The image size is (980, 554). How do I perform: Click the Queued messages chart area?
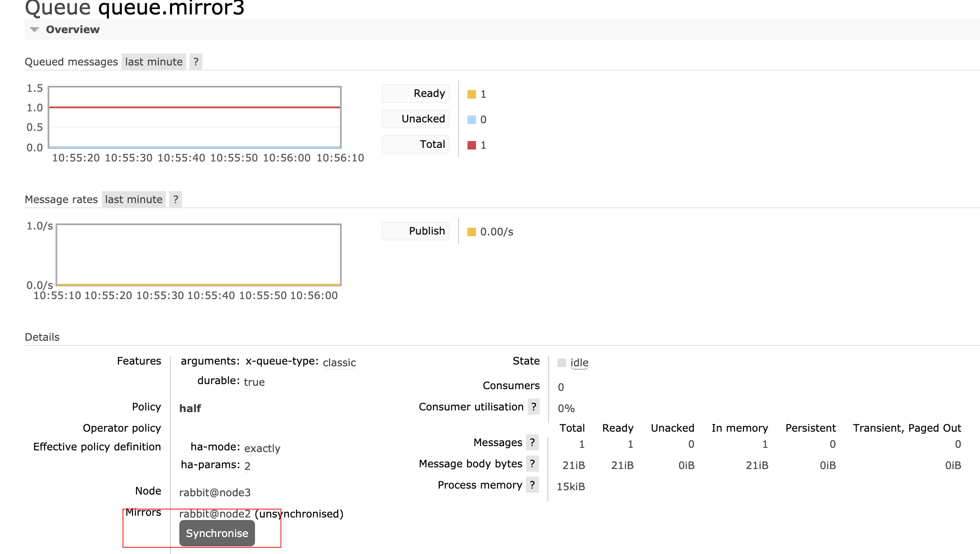click(195, 117)
